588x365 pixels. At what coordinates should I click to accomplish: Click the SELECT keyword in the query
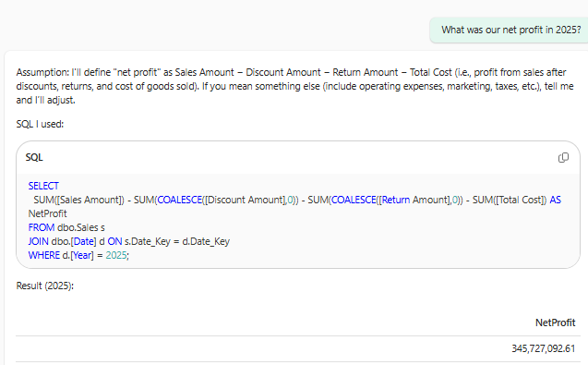(43, 186)
